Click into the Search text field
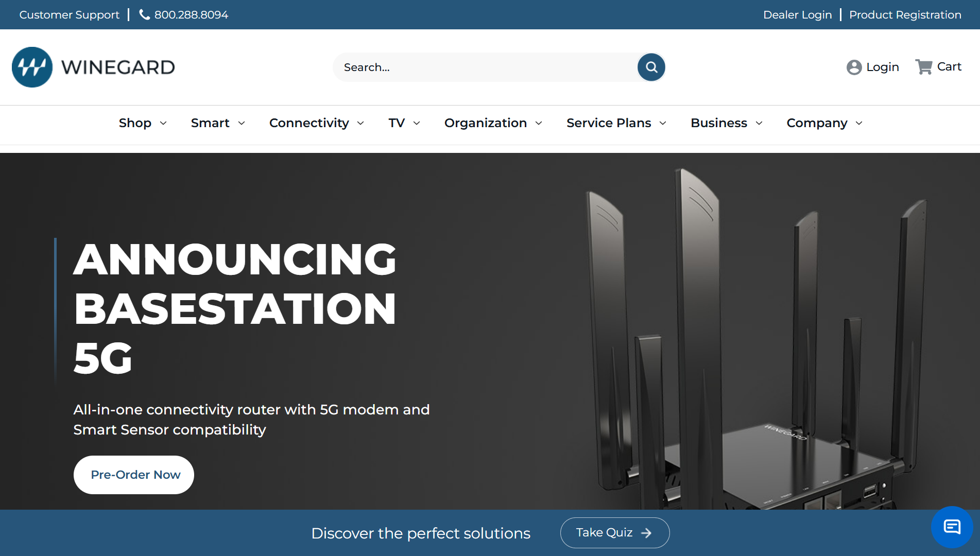 point(484,67)
